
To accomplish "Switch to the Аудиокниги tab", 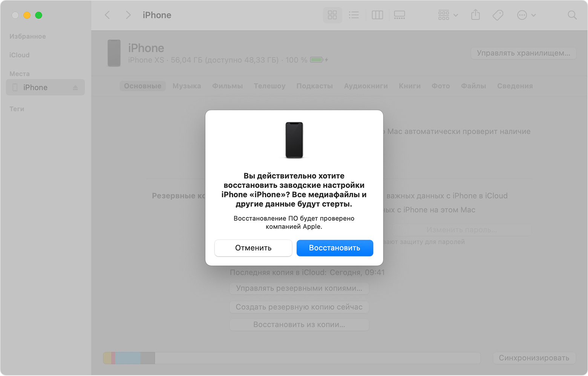I will point(366,86).
